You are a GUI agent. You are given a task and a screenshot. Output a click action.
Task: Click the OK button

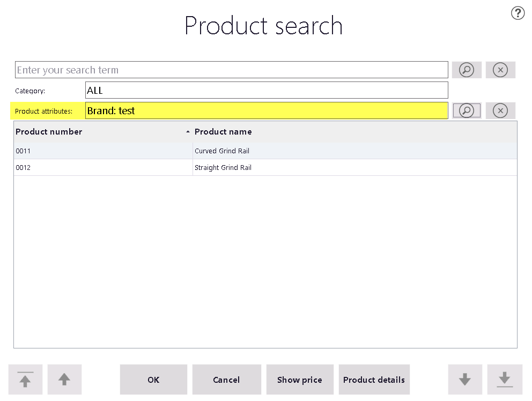[x=153, y=379]
